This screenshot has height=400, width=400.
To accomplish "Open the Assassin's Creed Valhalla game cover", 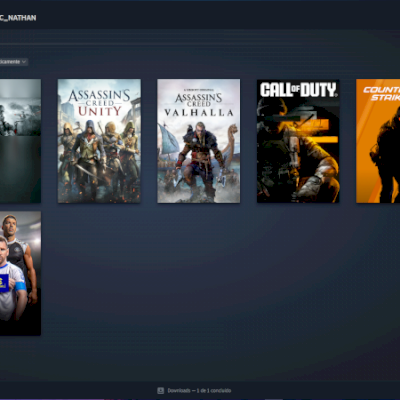I will [198, 141].
